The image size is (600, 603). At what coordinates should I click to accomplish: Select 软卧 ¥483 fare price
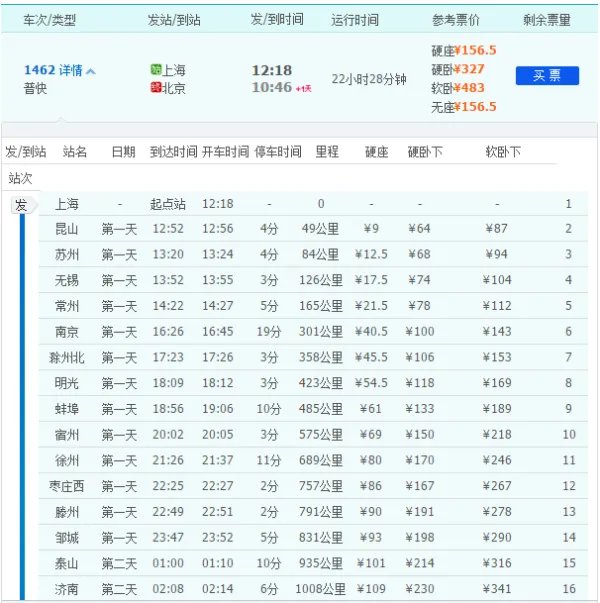coord(458,88)
